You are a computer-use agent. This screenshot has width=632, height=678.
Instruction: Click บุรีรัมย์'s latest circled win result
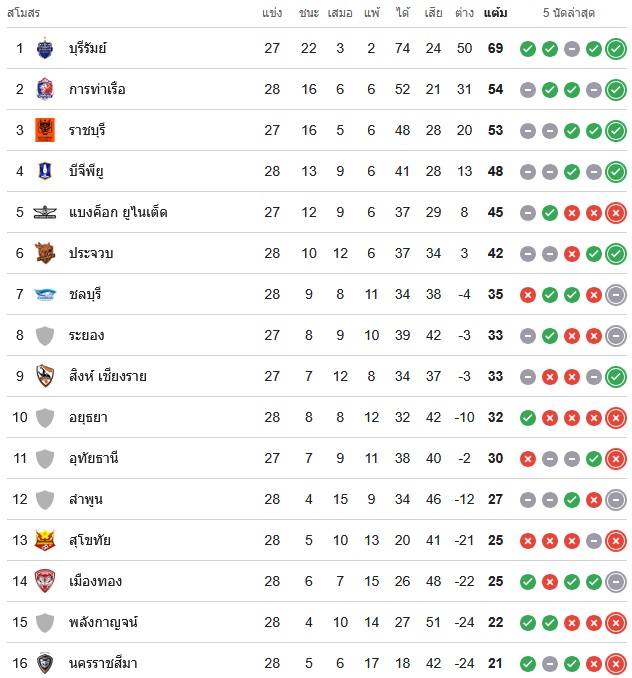[616, 49]
